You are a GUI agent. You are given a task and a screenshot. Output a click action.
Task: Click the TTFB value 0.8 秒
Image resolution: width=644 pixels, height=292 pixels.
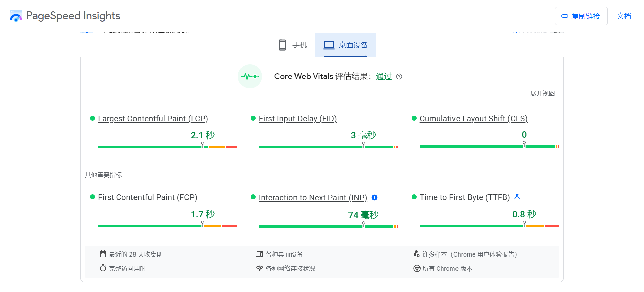click(524, 214)
